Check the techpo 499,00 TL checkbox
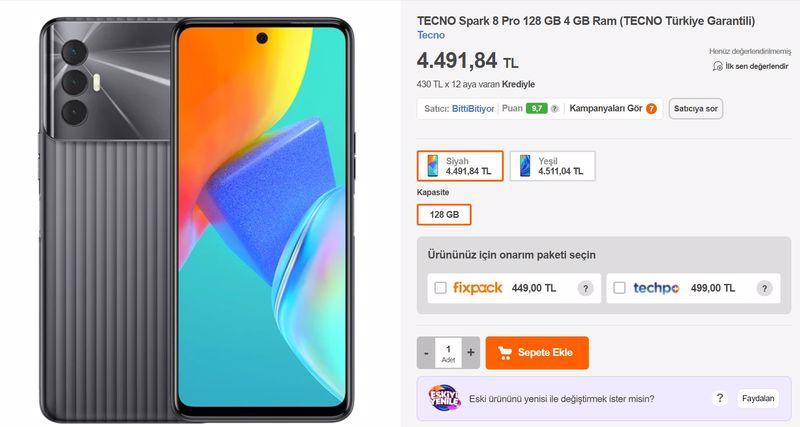The height and width of the screenshot is (427, 800). pyautogui.click(x=619, y=288)
